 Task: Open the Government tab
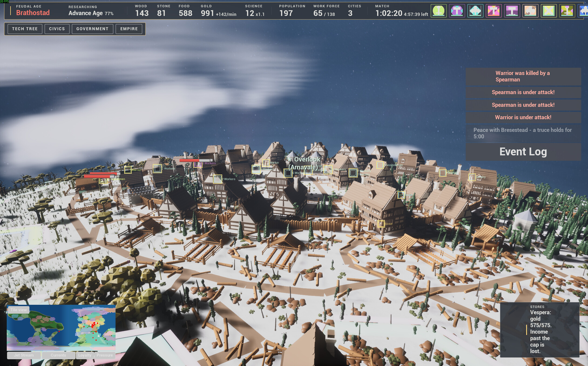coord(92,29)
